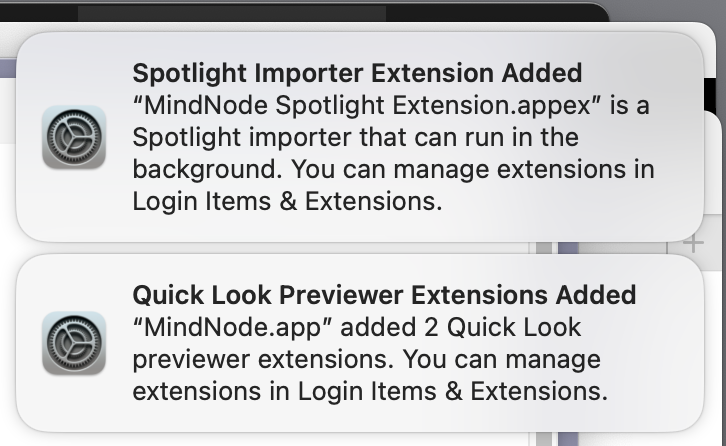The width and height of the screenshot is (726, 446).
Task: Click the "Spotlight Importer Extension Added" title
Action: tap(357, 73)
